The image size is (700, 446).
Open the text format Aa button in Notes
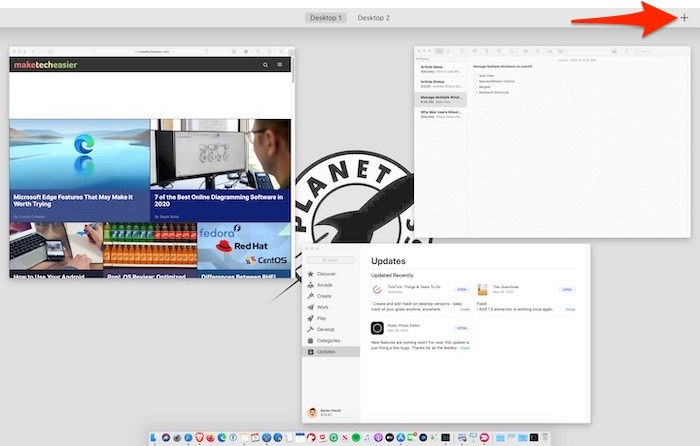550,51
